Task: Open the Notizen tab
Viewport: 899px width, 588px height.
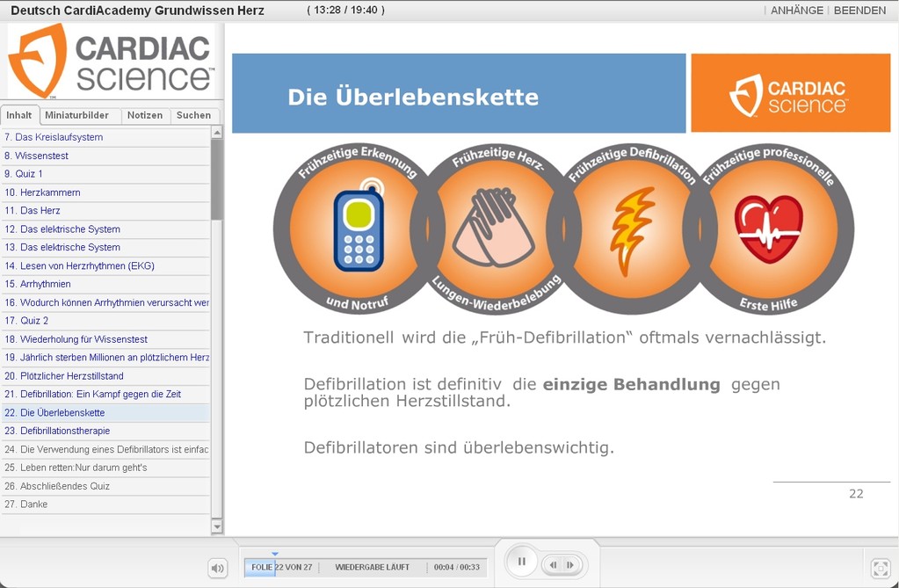Action: pos(145,115)
